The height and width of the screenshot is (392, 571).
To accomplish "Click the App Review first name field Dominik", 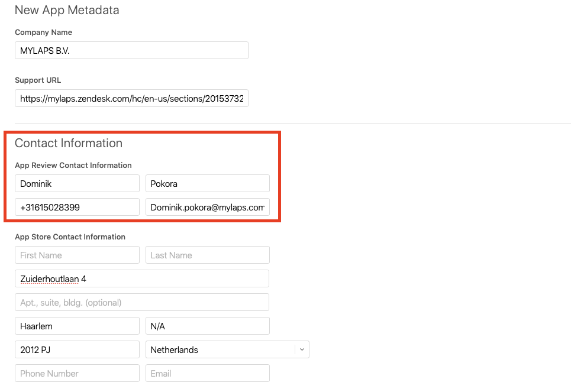I will pos(77,183).
